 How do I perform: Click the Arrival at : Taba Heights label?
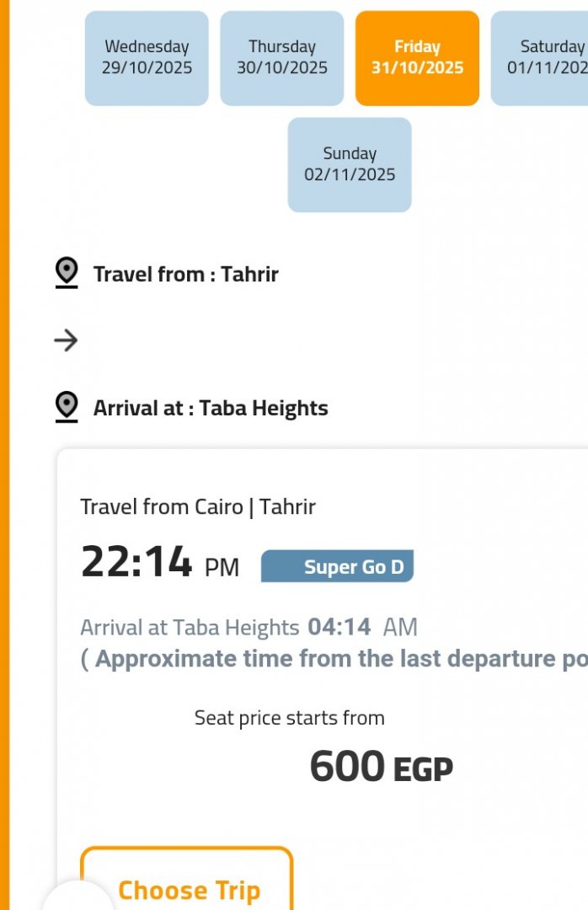point(211,408)
